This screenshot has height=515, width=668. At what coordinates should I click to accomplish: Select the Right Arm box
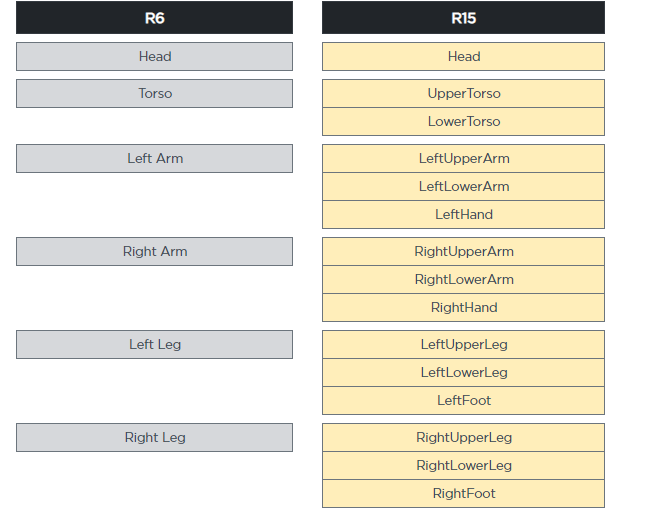pyautogui.click(x=154, y=251)
